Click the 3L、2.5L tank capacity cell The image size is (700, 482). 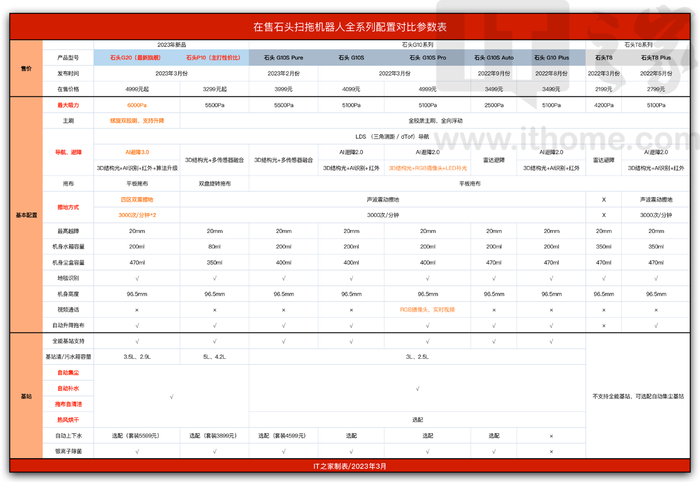tap(417, 357)
